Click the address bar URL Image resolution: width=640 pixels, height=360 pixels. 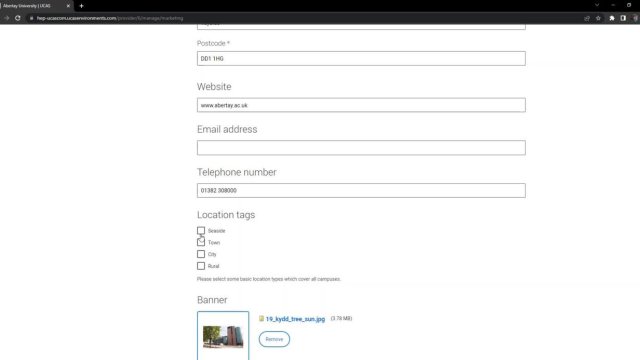click(110, 18)
